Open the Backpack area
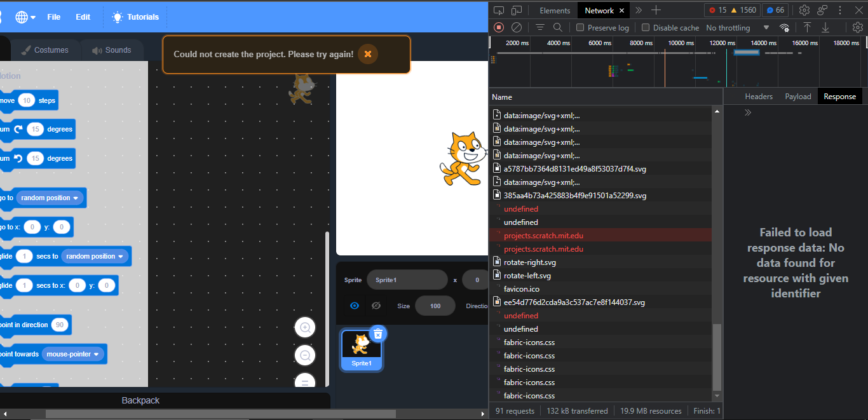Viewport: 868px width, 420px height. pos(140,400)
